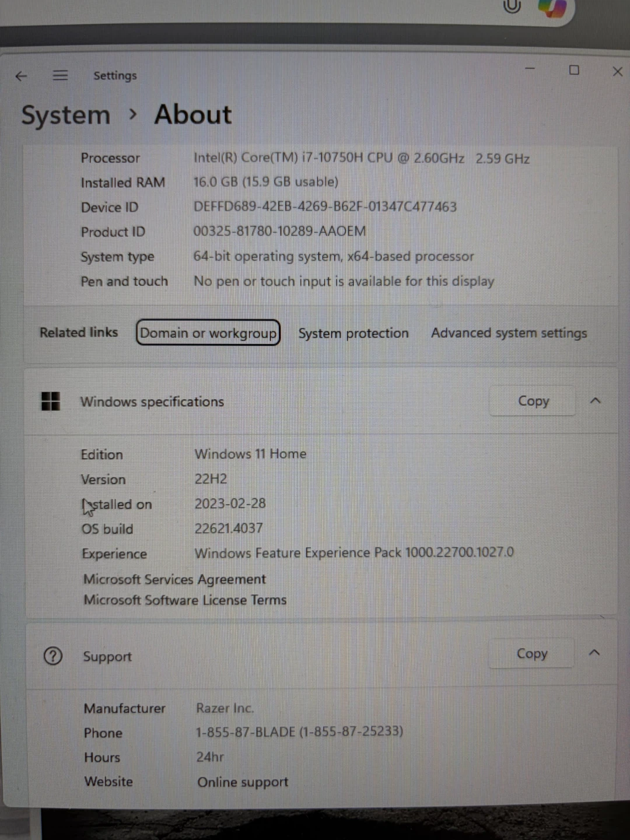Screen dimensions: 630x840
Task: Collapse the Support section
Action: [594, 653]
